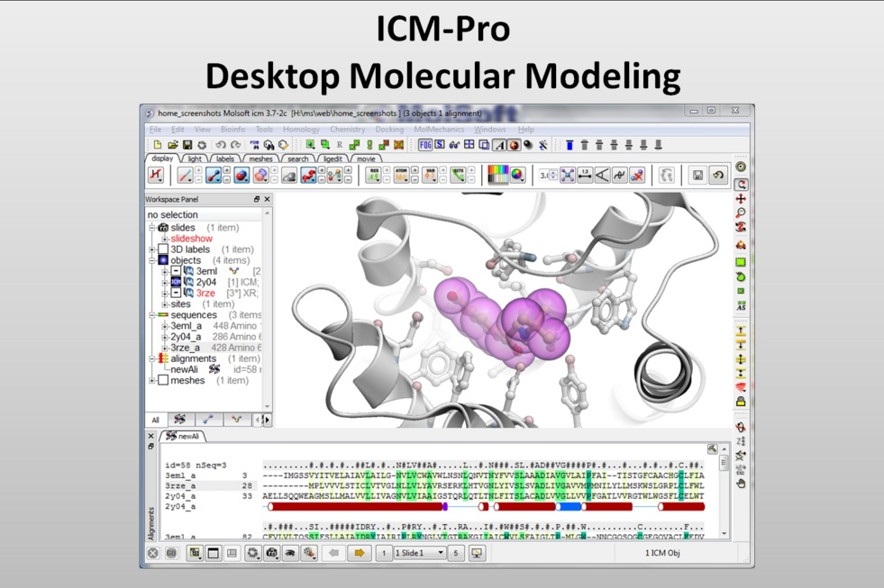Viewport: 884px width, 588px height.
Task: Open the color wheel picker
Action: tap(517, 176)
